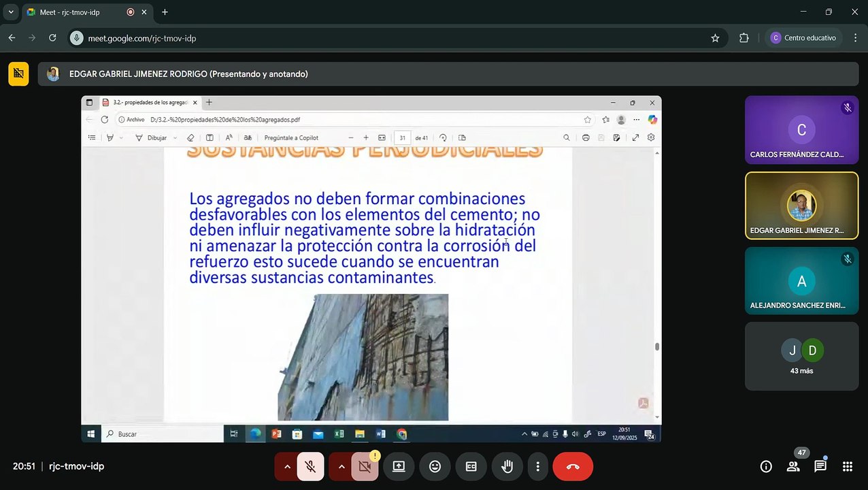This screenshot has width=868, height=490.
Task: Click the yellow presentation icon beside presenter name
Action: [x=18, y=74]
